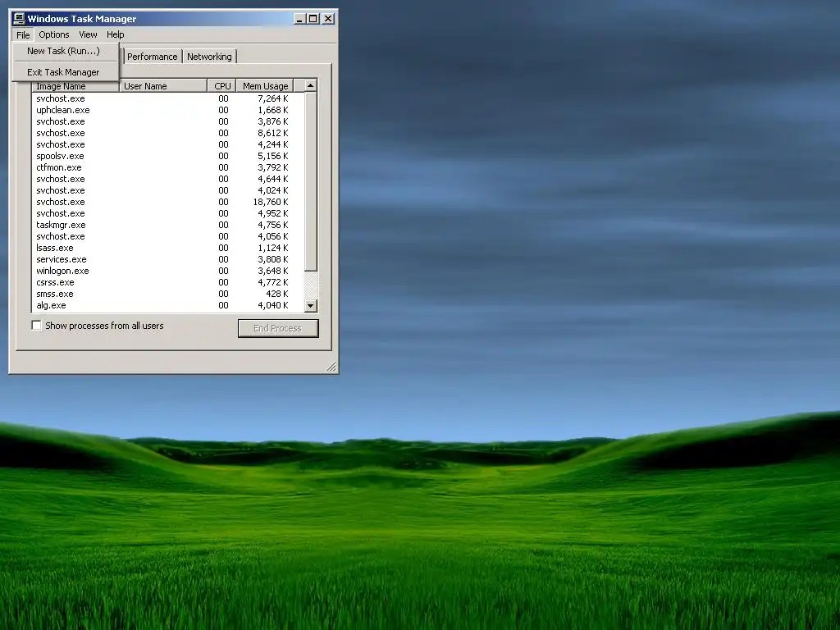This screenshot has height=630, width=840.
Task: Open the Help menu
Action: (115, 34)
